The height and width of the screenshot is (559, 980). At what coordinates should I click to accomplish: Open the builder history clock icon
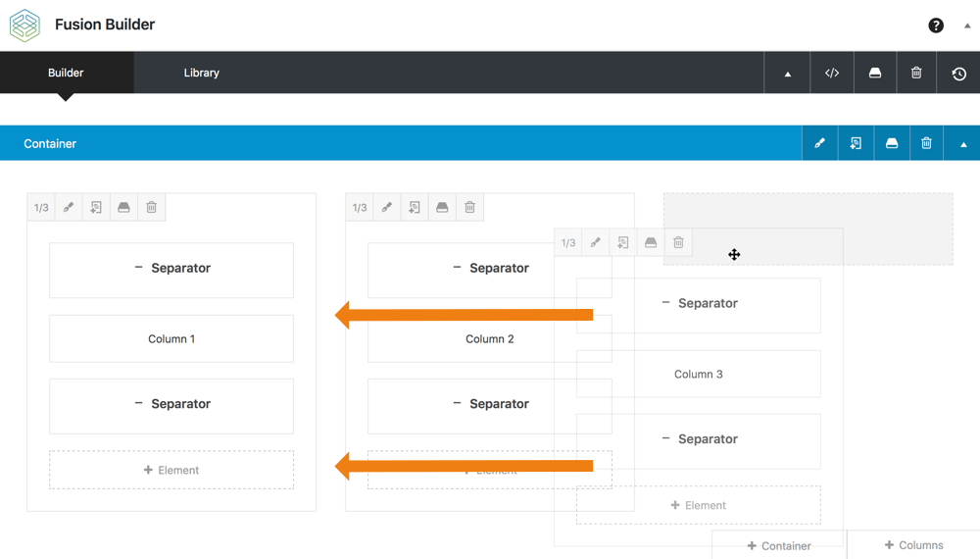[x=958, y=74]
